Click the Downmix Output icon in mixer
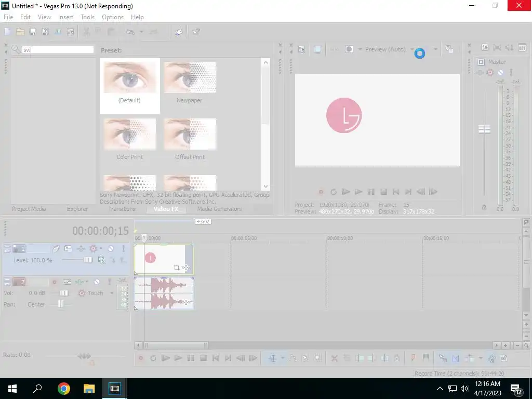The height and width of the screenshot is (399, 532). tap(497, 48)
